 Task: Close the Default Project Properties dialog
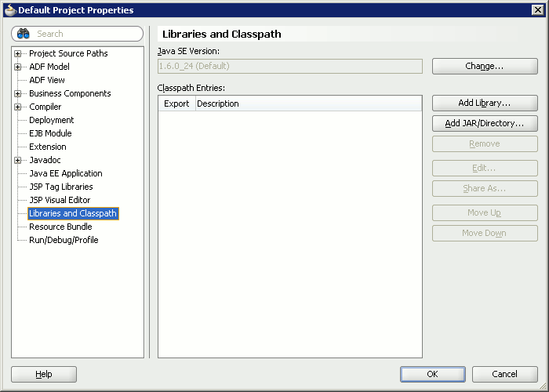(x=538, y=10)
